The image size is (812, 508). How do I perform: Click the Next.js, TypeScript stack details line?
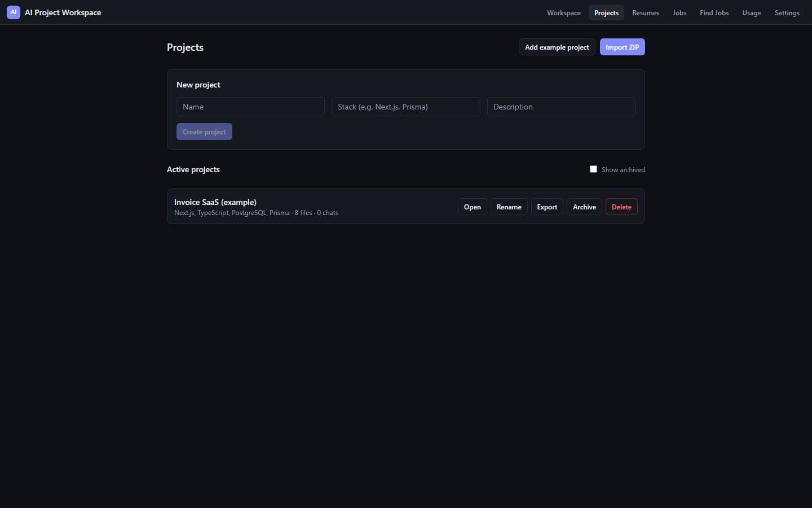coord(256,213)
